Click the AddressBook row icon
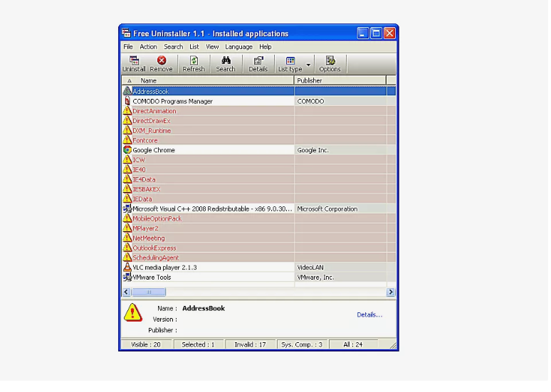This screenshot has height=392, width=551. point(127,91)
